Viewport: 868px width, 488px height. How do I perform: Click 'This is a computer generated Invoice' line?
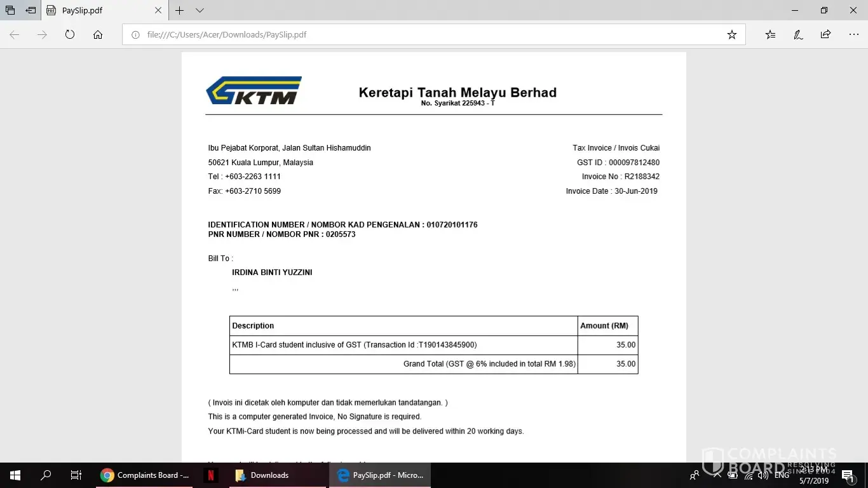(x=315, y=417)
